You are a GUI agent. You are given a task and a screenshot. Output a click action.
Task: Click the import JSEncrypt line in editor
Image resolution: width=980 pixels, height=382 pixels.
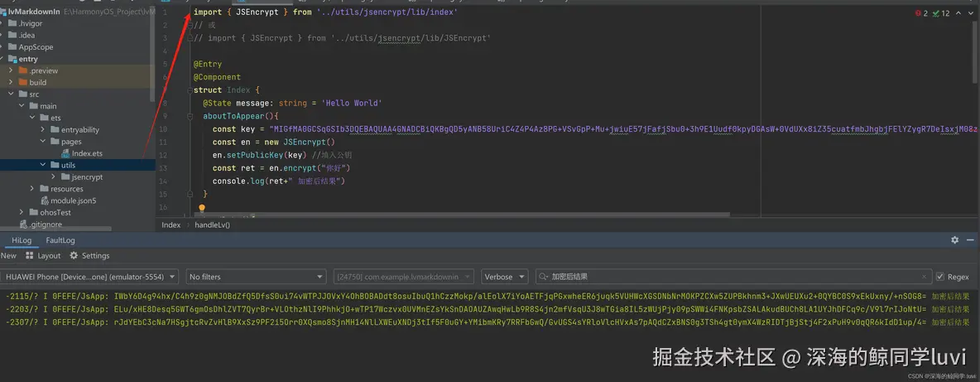click(x=325, y=12)
